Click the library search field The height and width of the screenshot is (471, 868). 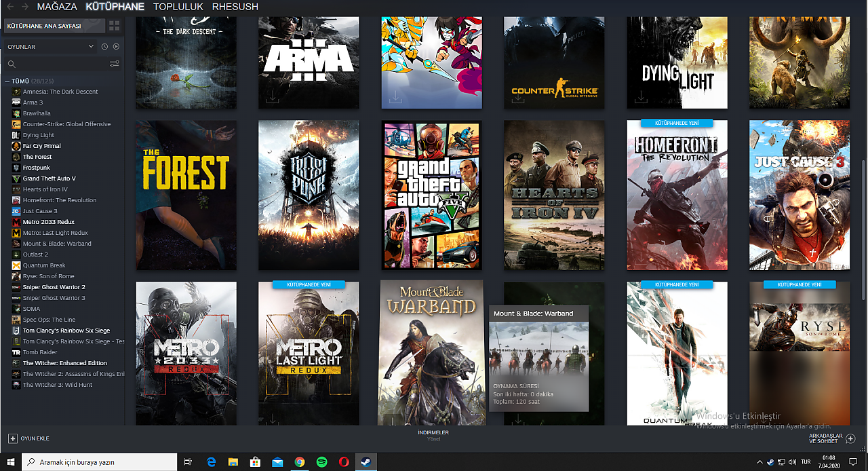point(58,64)
